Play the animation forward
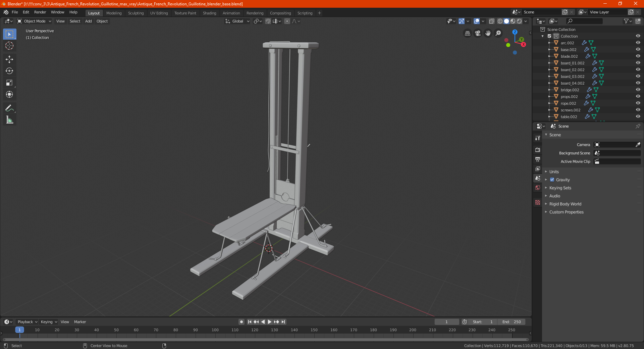This screenshot has height=349, width=644. click(270, 322)
